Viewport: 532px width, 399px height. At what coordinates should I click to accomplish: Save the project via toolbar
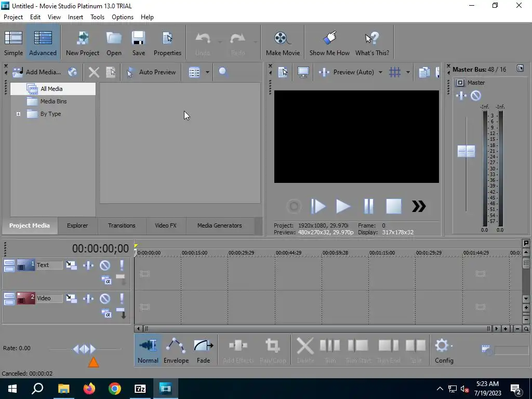pos(138,43)
